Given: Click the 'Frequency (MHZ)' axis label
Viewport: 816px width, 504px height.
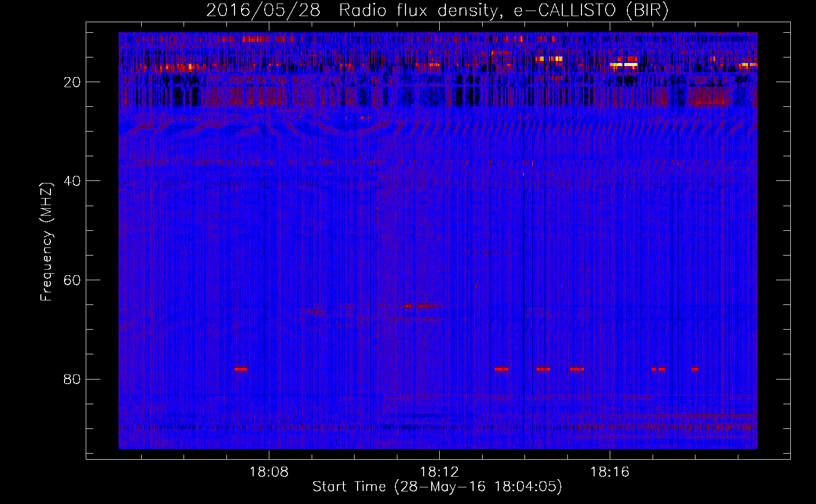Looking at the screenshot, I should point(46,242).
